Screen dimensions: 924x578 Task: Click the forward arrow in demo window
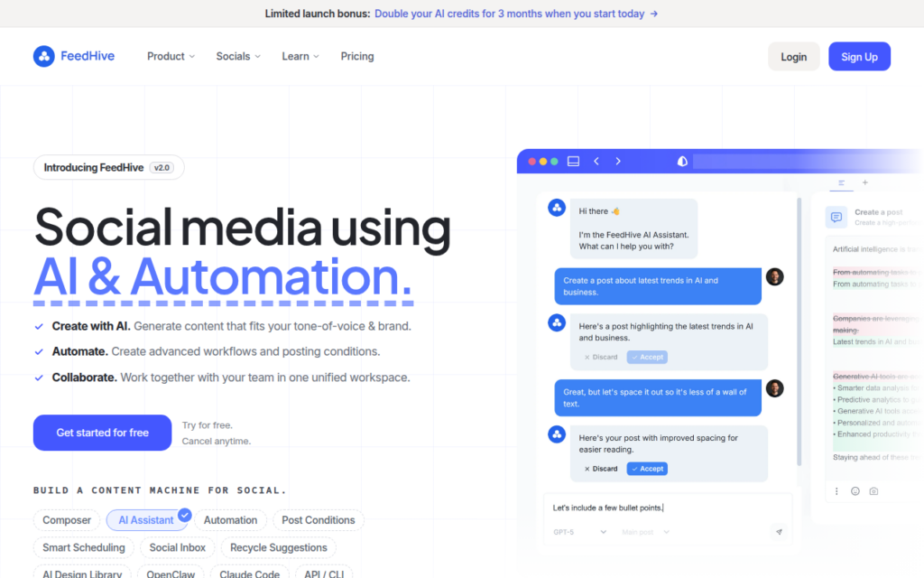tap(618, 161)
